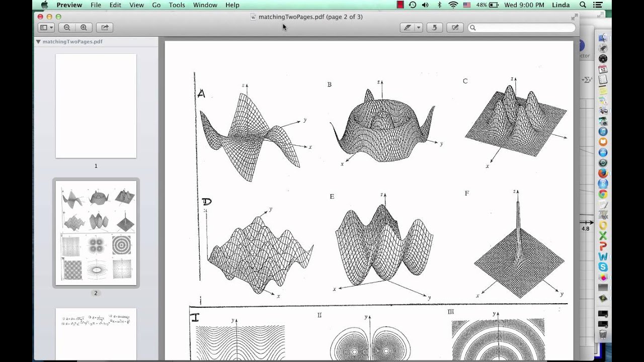This screenshot has height=362, width=644.
Task: Launch Google Chrome from the Dock
Action: click(x=603, y=194)
